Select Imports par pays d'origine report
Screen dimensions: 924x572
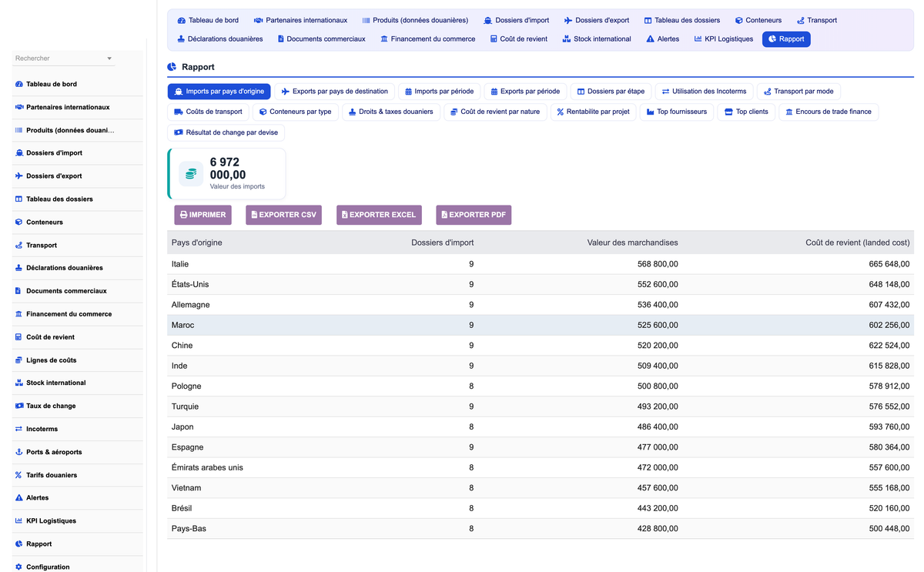coord(219,92)
